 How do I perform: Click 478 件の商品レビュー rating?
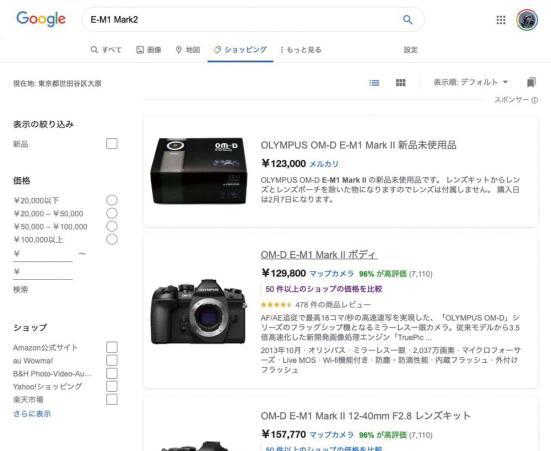tap(316, 305)
